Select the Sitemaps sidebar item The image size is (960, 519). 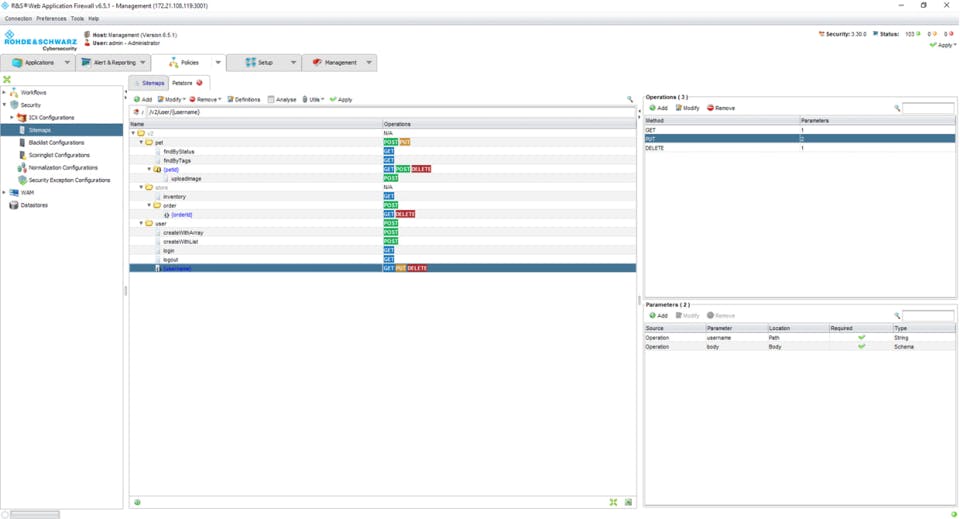pyautogui.click(x=61, y=130)
